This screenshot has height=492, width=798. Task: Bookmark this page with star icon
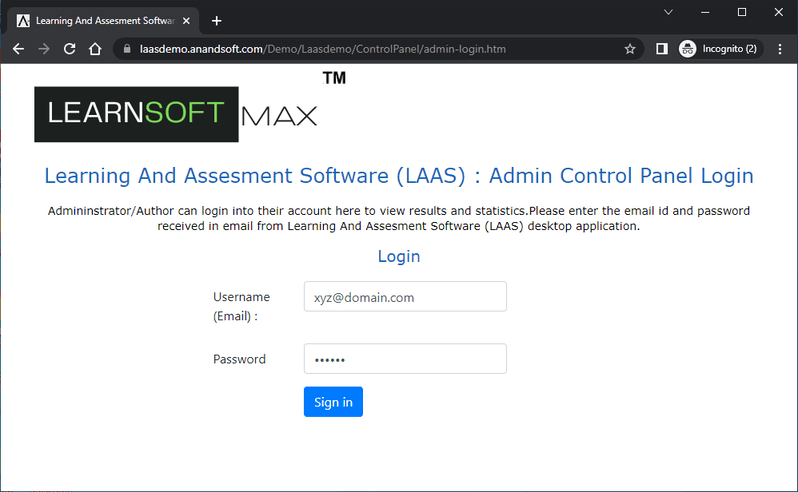pyautogui.click(x=630, y=49)
